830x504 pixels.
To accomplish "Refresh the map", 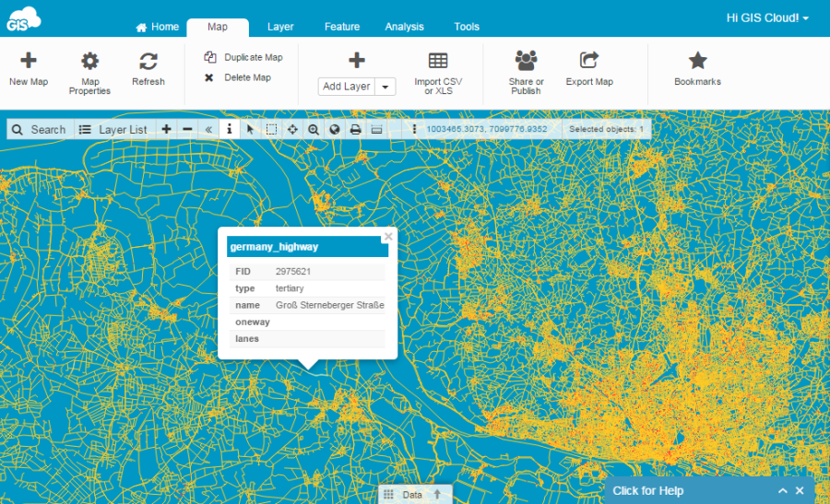I will click(x=148, y=69).
